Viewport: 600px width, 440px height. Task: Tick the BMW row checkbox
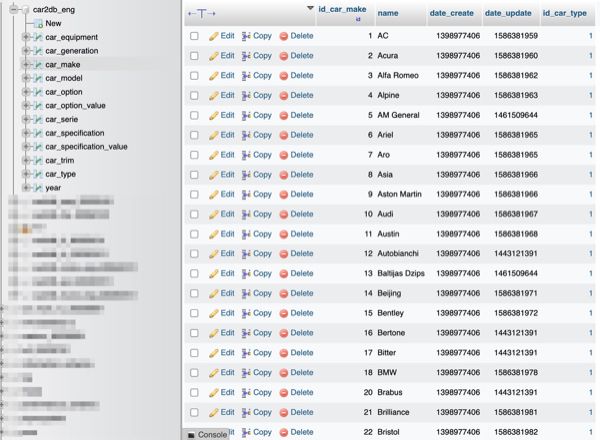click(194, 373)
